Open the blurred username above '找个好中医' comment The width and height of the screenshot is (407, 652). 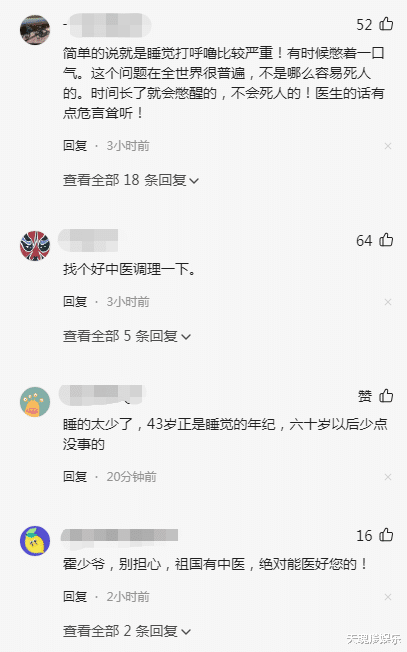pos(88,240)
